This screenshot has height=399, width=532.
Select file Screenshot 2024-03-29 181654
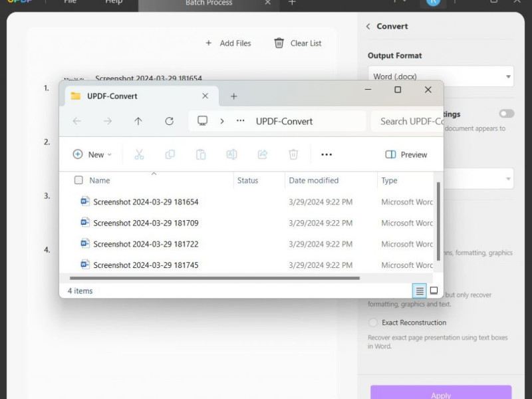146,202
